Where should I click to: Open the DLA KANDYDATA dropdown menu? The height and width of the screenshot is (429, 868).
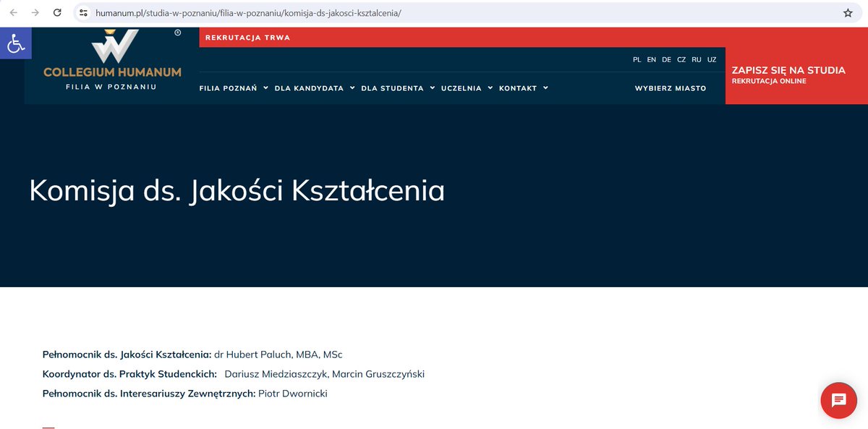point(309,88)
